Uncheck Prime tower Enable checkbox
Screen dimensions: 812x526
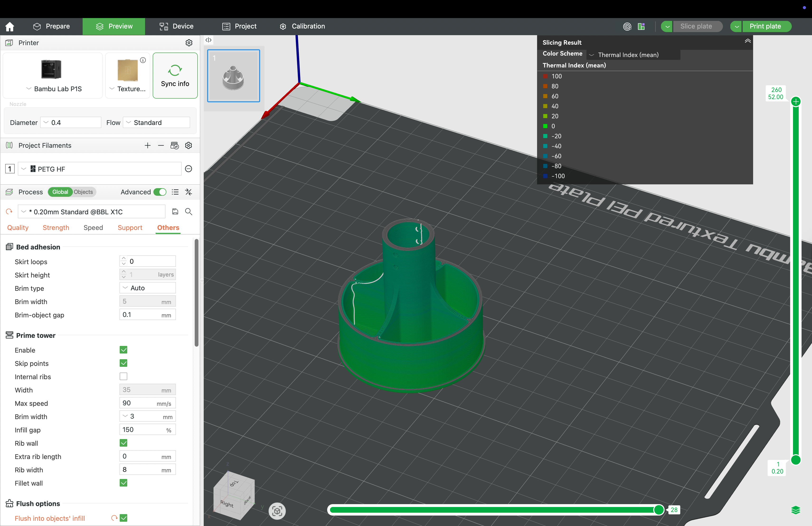[x=123, y=350]
